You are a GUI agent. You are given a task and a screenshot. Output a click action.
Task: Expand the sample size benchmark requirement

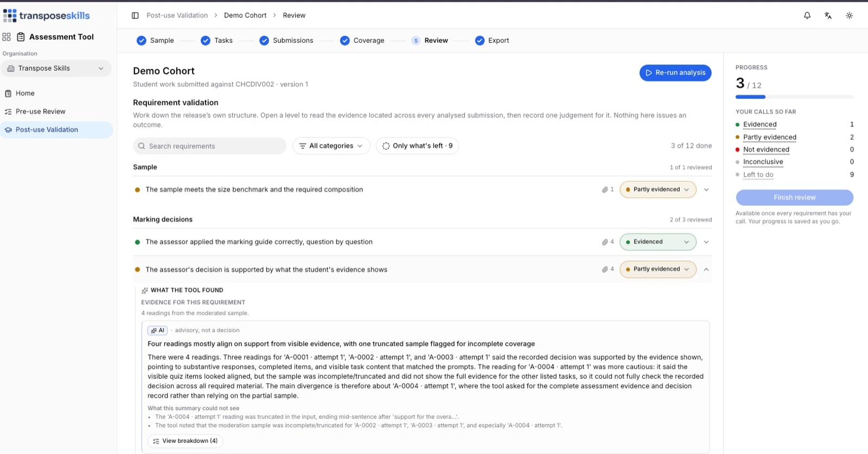click(x=706, y=190)
